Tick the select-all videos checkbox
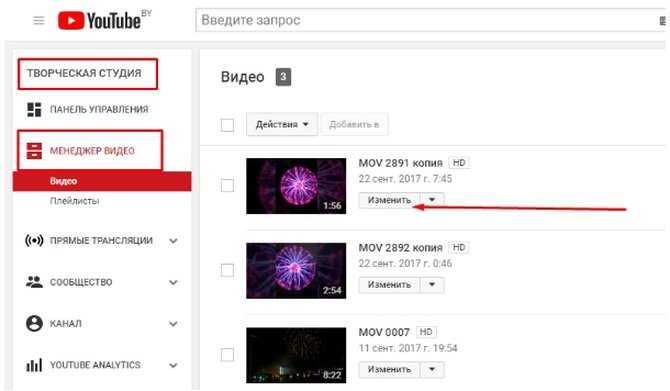The height and width of the screenshot is (391, 670). (x=227, y=125)
